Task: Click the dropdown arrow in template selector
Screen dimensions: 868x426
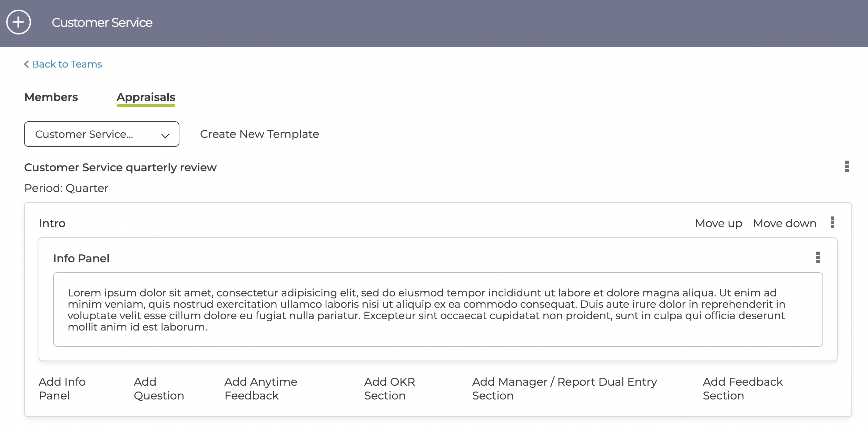Action: pos(166,135)
